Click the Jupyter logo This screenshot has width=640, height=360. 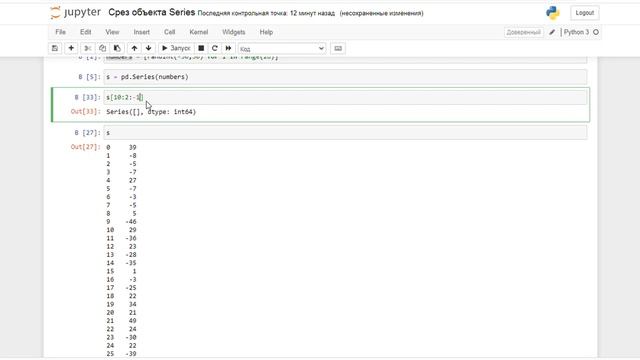coord(76,13)
